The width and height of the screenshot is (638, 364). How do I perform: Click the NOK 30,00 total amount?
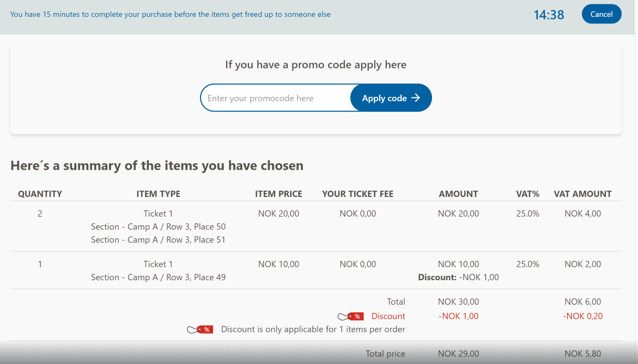pyautogui.click(x=459, y=302)
